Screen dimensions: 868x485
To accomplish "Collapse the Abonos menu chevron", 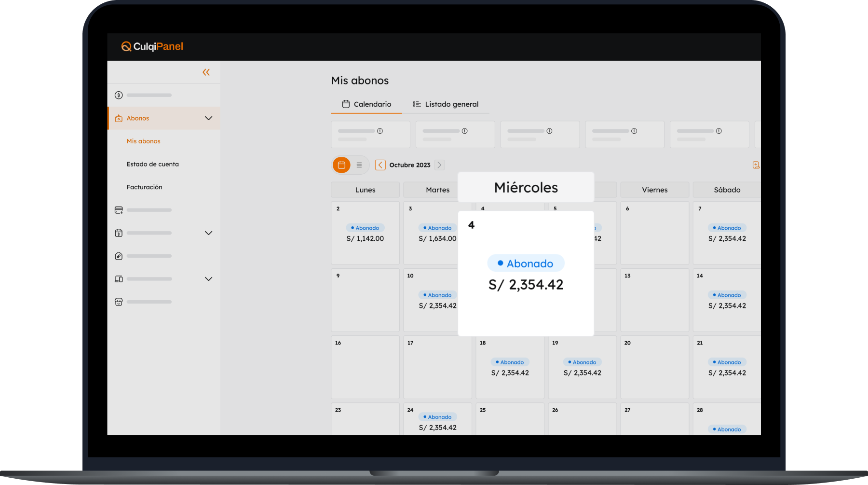I will tap(208, 118).
